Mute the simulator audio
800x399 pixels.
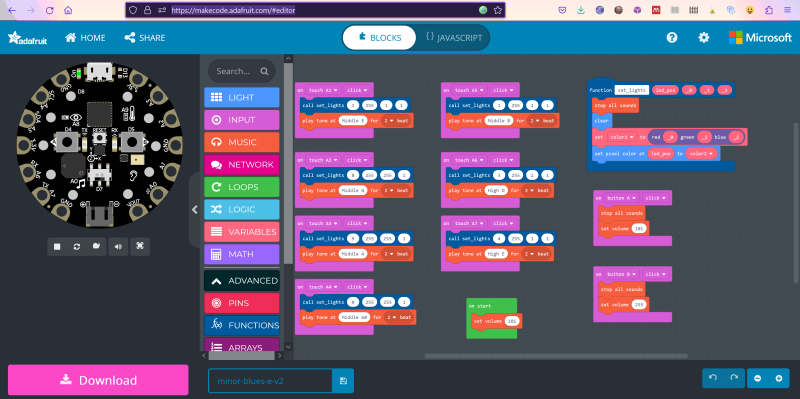pyautogui.click(x=118, y=246)
